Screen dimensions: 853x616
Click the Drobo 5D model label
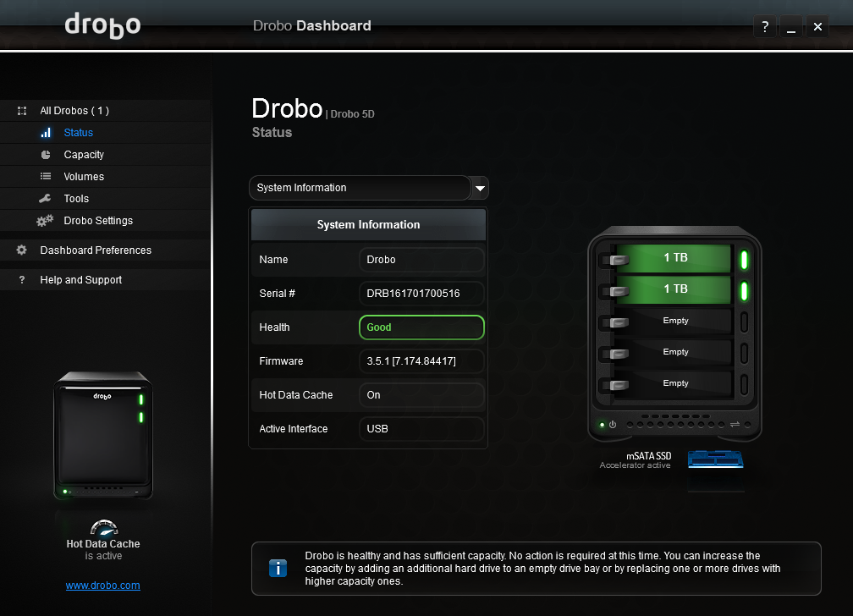click(x=353, y=114)
